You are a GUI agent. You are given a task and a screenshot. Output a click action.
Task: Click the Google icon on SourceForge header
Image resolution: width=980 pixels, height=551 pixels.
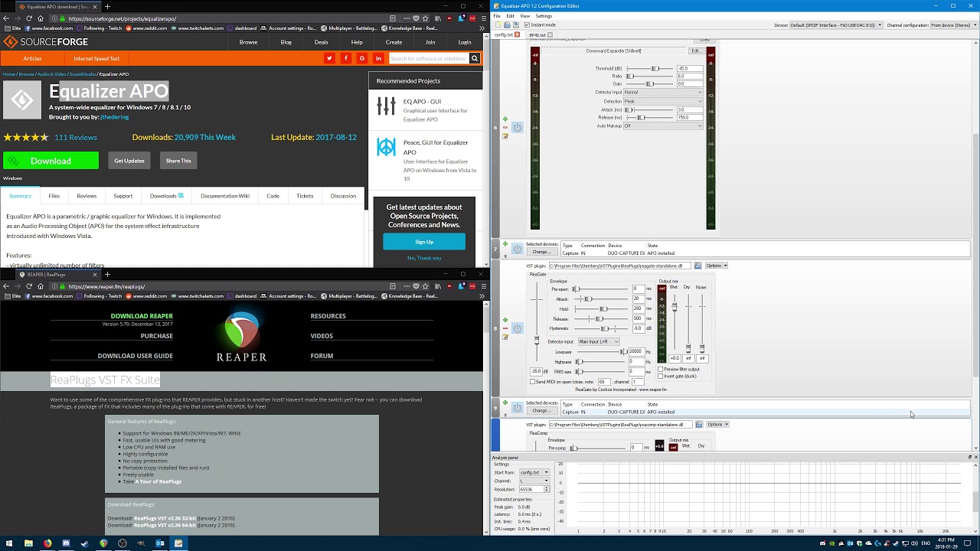(x=362, y=58)
